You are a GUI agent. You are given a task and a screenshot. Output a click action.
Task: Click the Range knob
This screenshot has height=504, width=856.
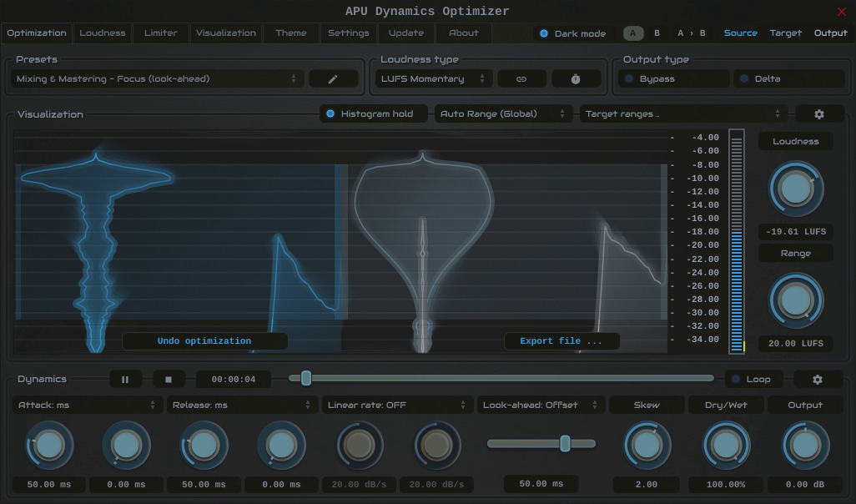click(x=796, y=301)
